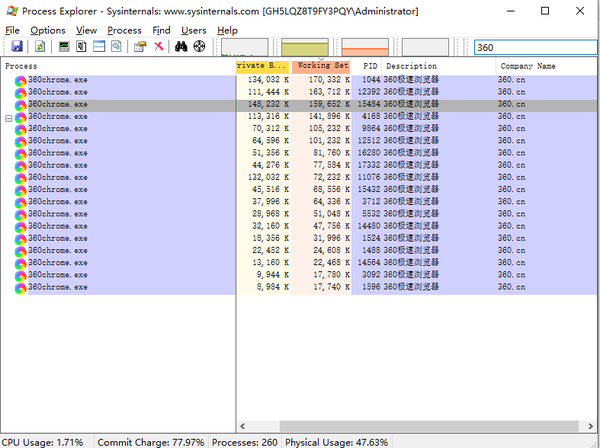Click the horizontal scrollbar thumb

click(x=429, y=426)
